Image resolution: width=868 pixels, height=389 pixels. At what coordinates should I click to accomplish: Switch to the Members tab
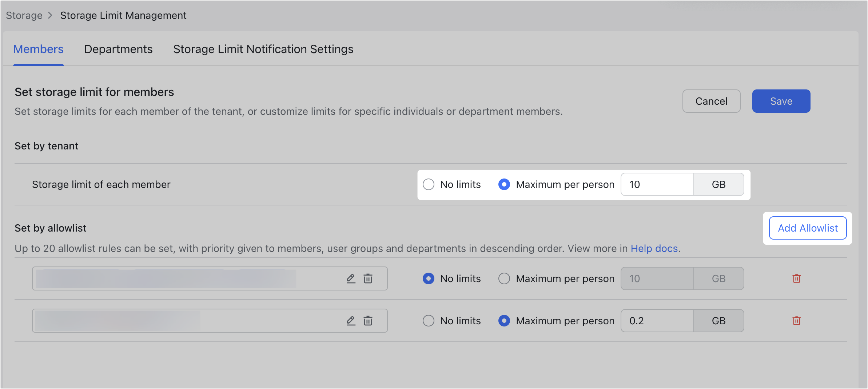coord(38,49)
